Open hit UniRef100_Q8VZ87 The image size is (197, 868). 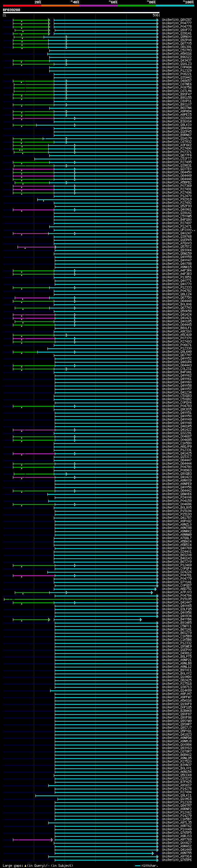tap(177, 20)
